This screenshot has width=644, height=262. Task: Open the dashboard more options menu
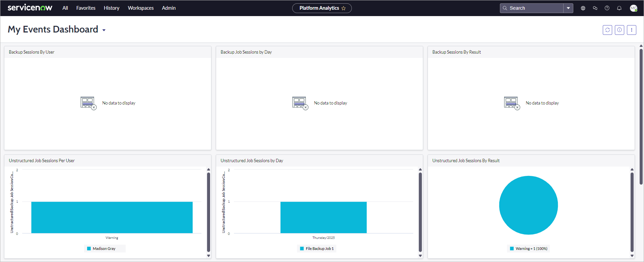click(631, 30)
